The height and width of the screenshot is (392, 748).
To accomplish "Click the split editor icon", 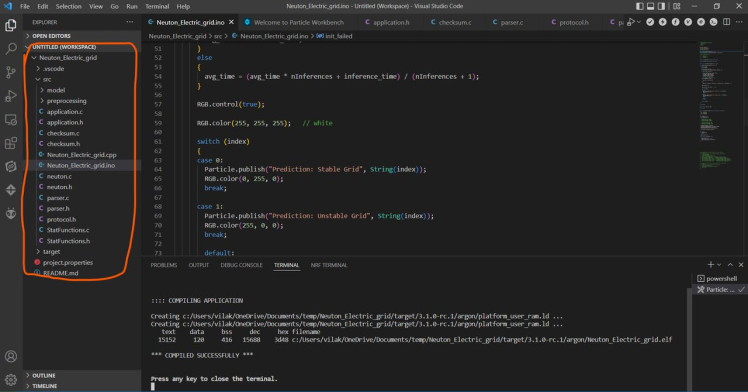I will [x=727, y=22].
